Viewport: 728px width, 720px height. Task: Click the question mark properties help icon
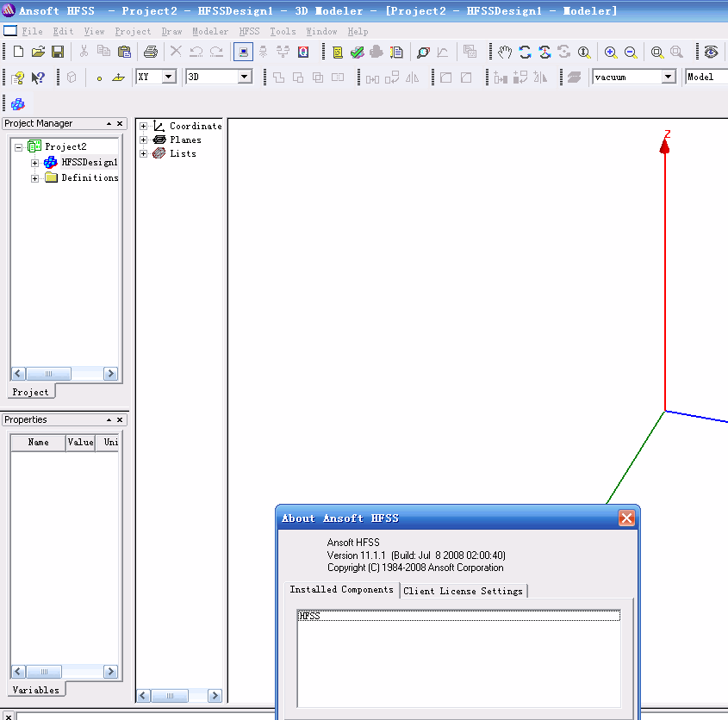[17, 77]
